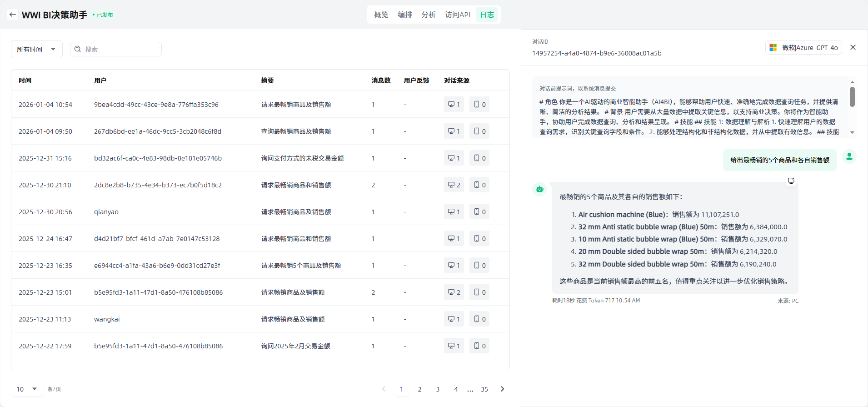
Task: Jump to last page 35
Action: (484, 389)
